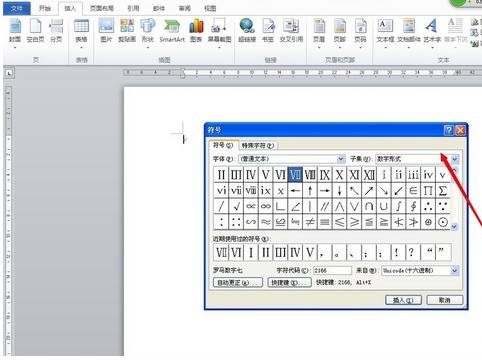
Task: Switch to the Home (开始) tab
Action: (45, 8)
